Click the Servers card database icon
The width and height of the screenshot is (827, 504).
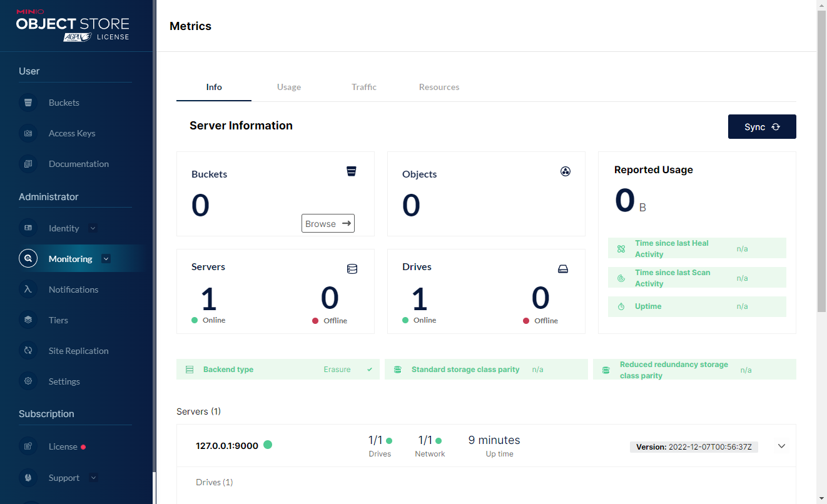point(352,269)
